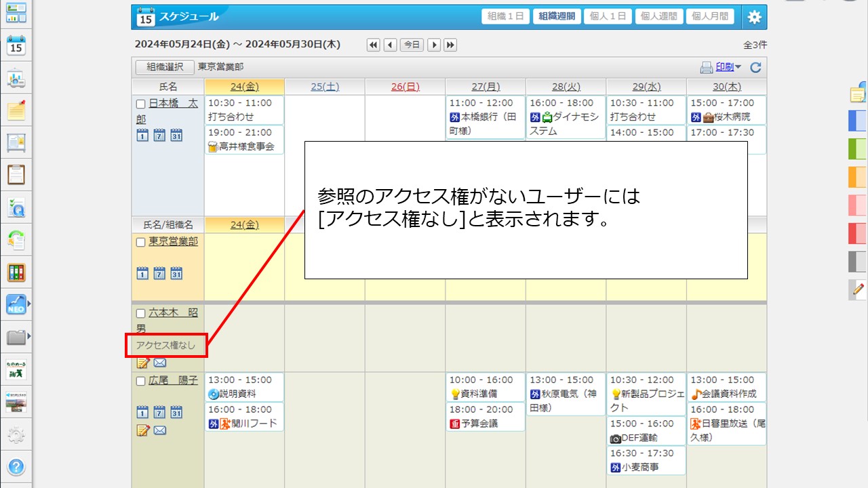Open the schedule settings gear icon
Image resolution: width=868 pixels, height=488 pixels.
754,17
